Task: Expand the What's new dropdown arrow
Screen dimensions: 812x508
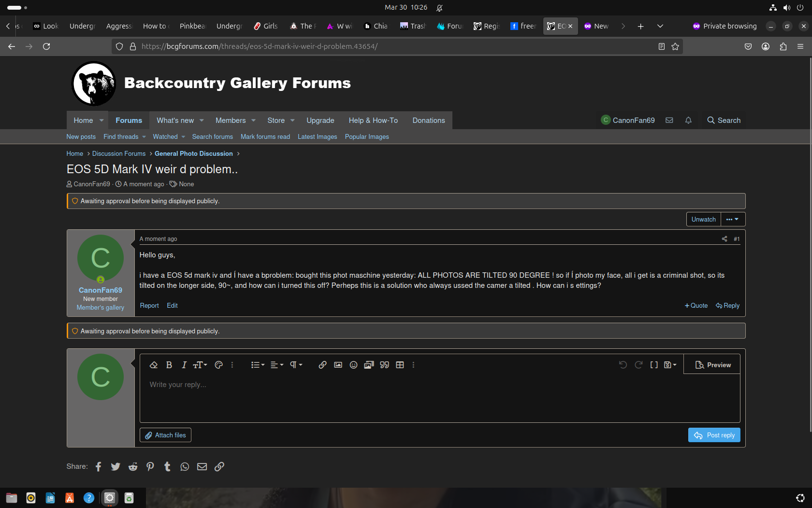Action: point(202,120)
